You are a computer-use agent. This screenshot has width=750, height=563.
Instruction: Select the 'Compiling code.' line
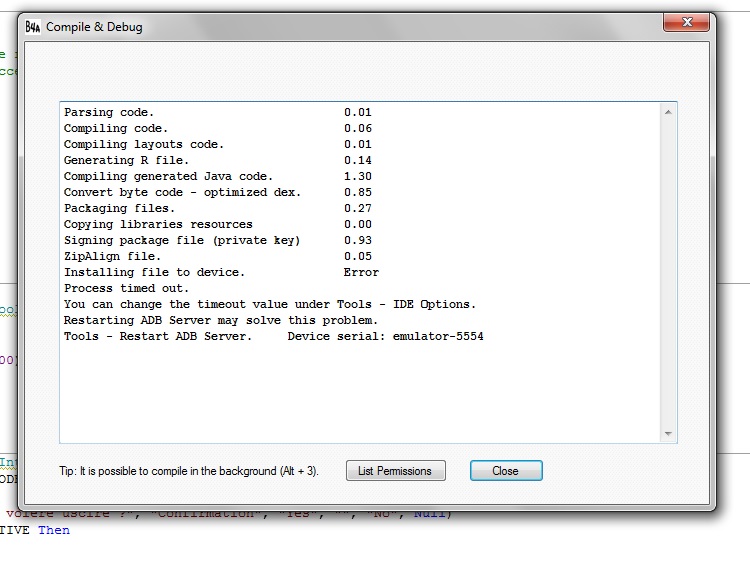coord(116,129)
